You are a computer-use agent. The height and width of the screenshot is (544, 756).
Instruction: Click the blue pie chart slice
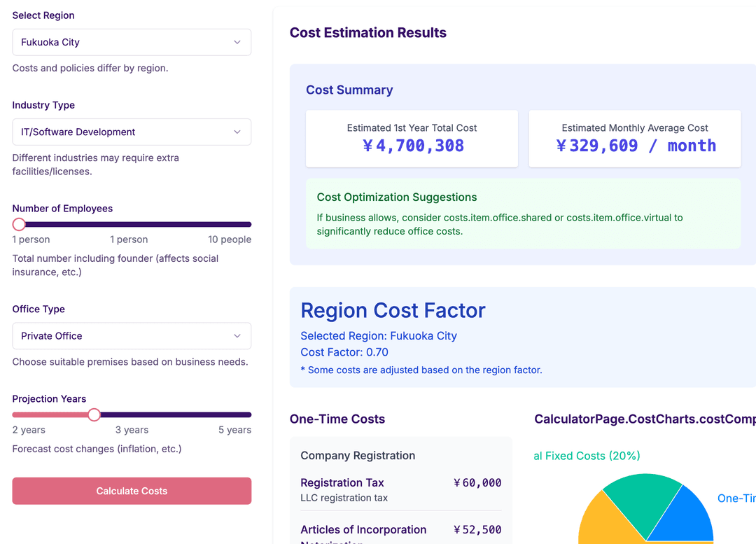(685, 518)
